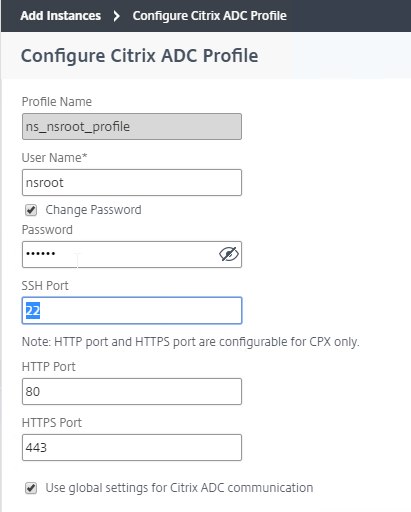Click the Change Password label text
The image size is (411, 512).
93,210
